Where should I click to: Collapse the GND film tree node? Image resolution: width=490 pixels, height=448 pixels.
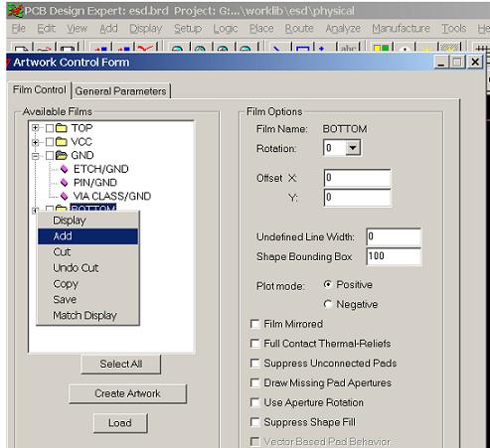36,156
